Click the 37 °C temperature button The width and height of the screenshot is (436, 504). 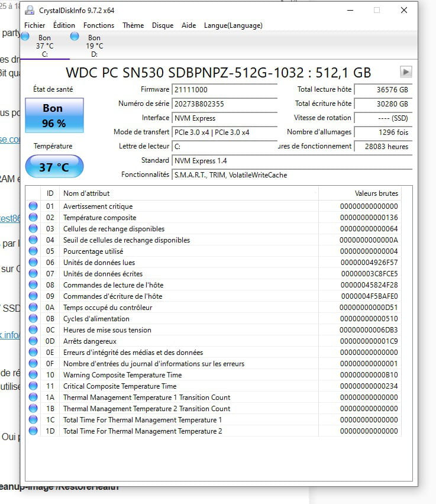tap(54, 167)
